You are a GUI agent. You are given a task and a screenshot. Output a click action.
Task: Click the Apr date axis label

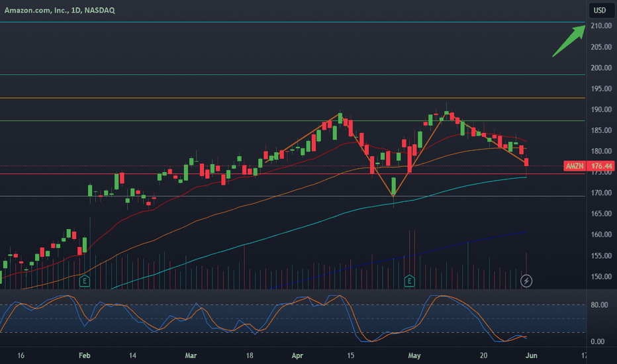tap(297, 355)
